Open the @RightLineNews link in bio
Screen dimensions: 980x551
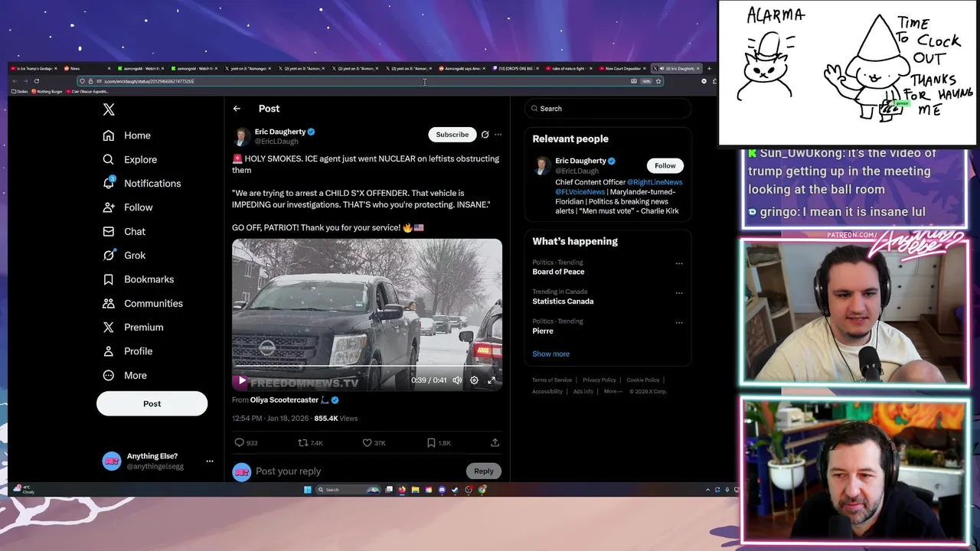pyautogui.click(x=655, y=182)
